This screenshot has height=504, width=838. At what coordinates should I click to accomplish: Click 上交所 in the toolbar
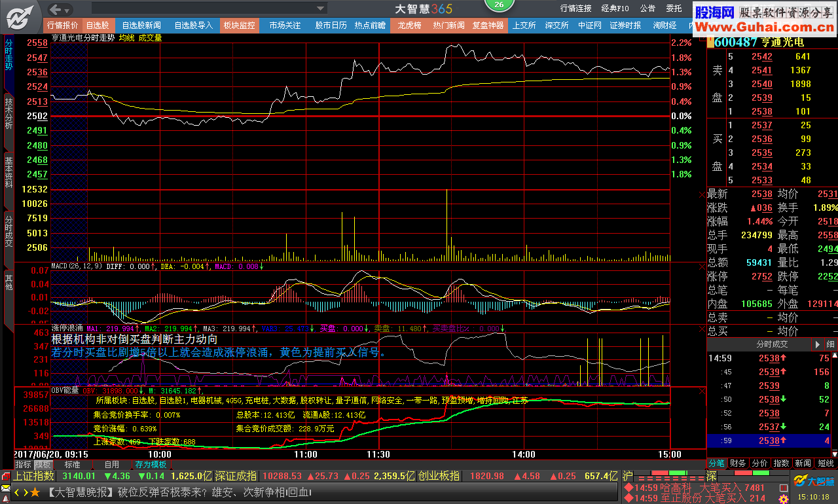coord(524,26)
